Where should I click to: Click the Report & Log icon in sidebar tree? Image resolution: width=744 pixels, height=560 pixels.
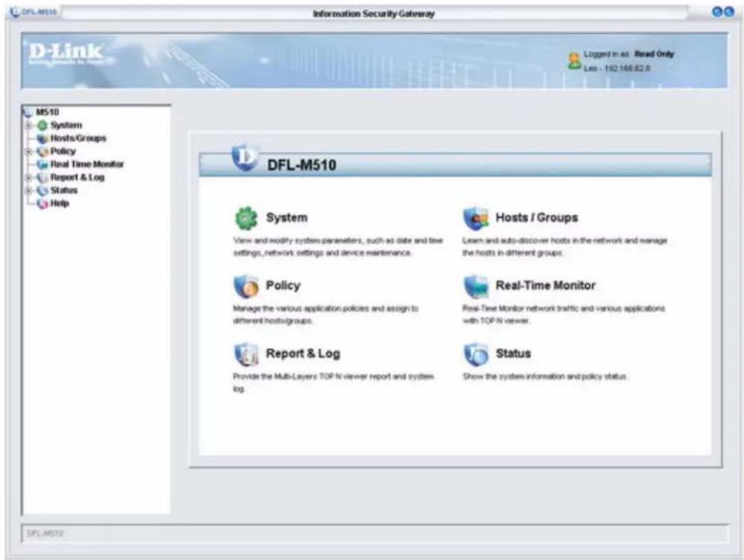pyautogui.click(x=42, y=177)
